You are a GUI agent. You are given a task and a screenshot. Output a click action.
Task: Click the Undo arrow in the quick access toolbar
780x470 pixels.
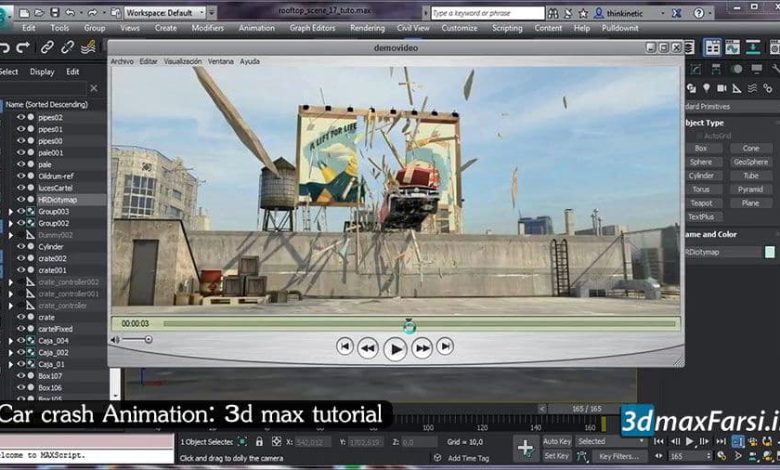pyautogui.click(x=70, y=12)
